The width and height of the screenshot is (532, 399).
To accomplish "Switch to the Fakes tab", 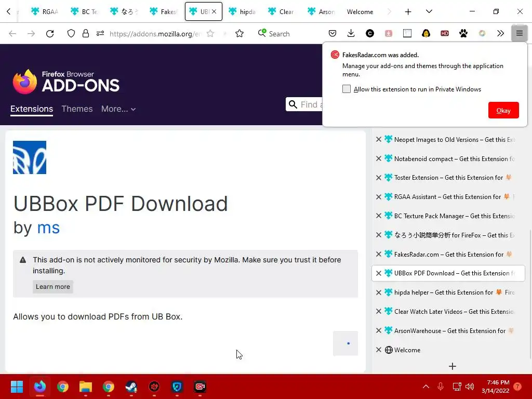I will [164, 11].
